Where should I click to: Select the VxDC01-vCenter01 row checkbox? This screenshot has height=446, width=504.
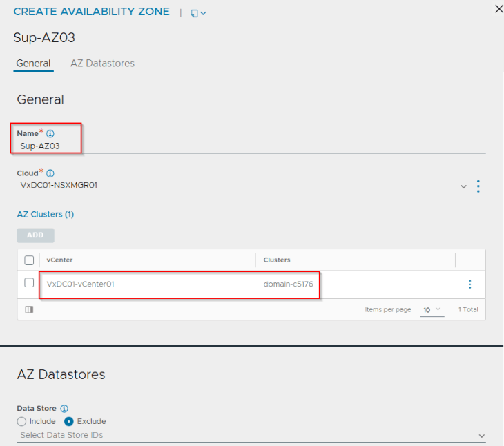click(29, 282)
